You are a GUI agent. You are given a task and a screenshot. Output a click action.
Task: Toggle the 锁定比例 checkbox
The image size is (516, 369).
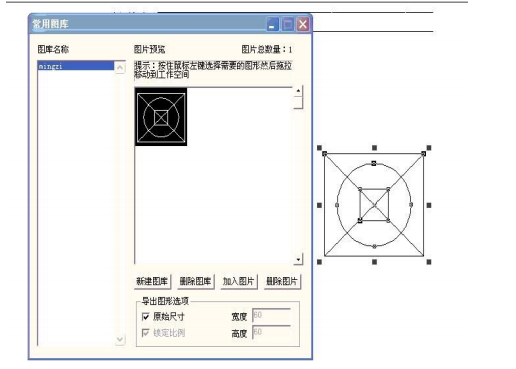coord(146,333)
